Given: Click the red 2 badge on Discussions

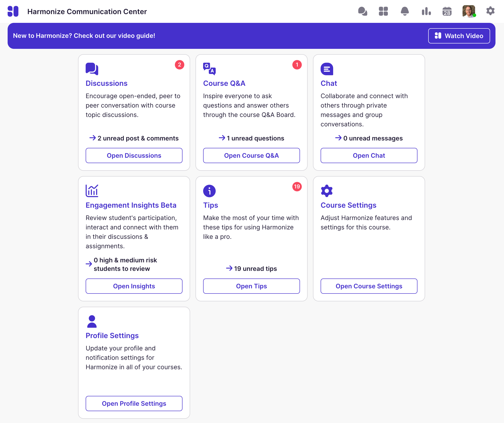Looking at the screenshot, I should [180, 65].
